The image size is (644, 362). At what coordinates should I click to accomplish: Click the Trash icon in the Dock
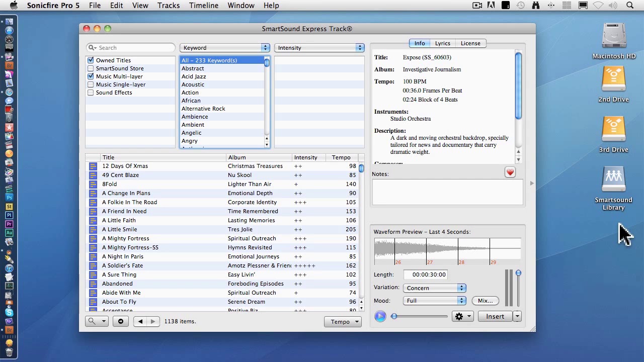click(x=9, y=352)
